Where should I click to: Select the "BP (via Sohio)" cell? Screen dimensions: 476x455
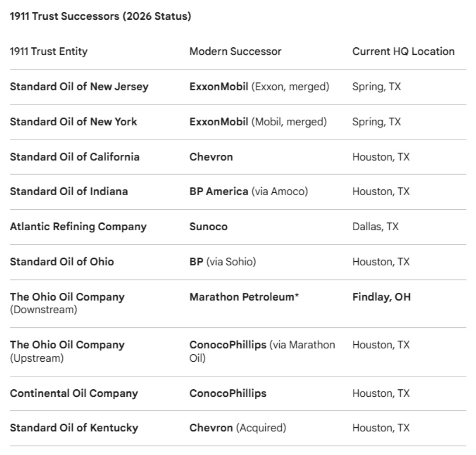coord(223,262)
